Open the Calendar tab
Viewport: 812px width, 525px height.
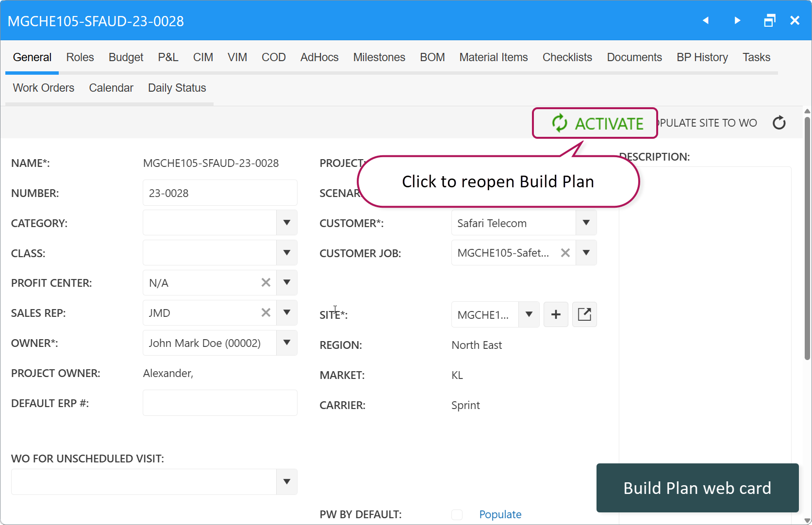pos(111,88)
